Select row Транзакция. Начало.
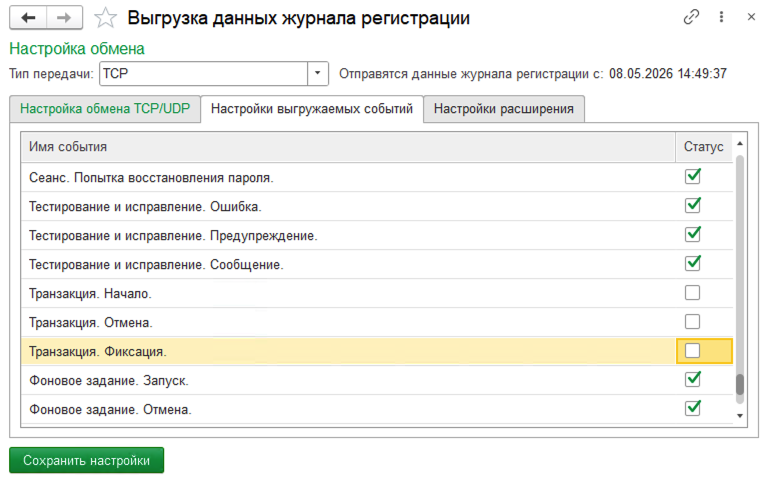Screen dimensions: 766x483 (377, 293)
